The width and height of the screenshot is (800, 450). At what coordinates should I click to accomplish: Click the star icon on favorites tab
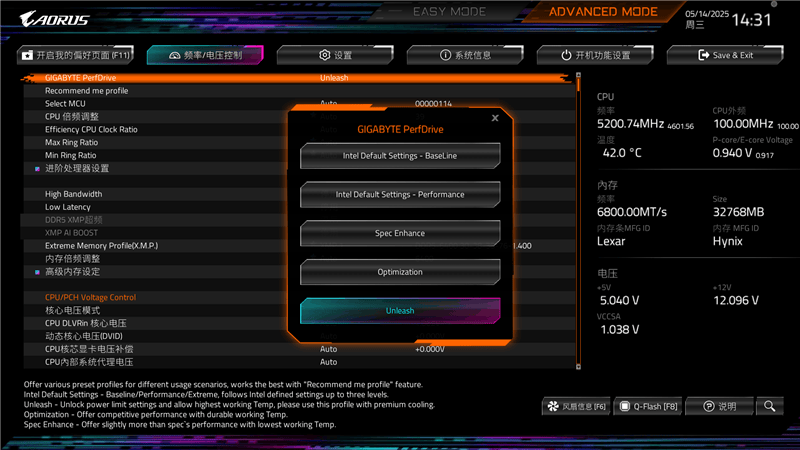28,55
